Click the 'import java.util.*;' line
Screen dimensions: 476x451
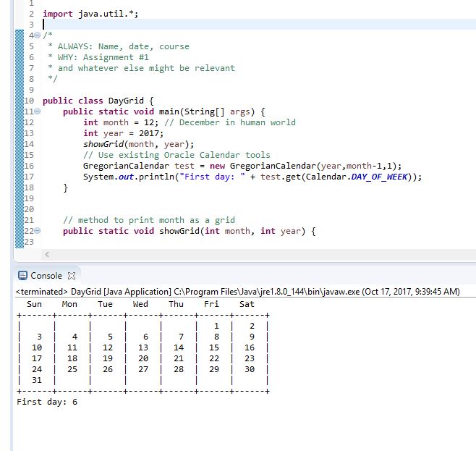[90, 14]
